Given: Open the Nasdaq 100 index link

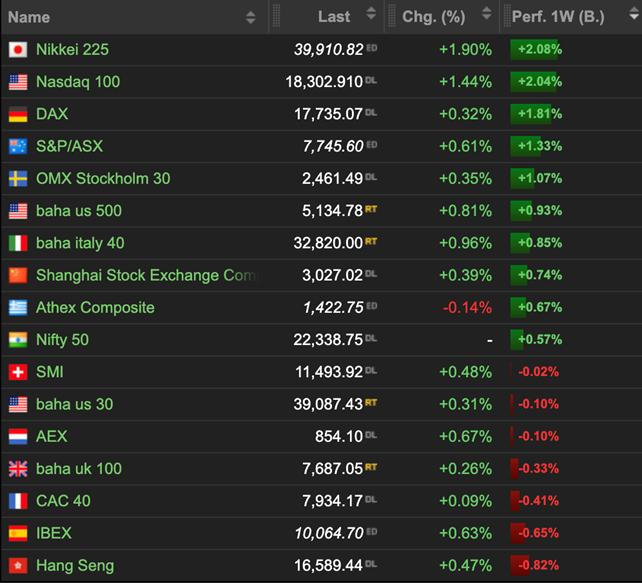Looking at the screenshot, I should coord(78,82).
